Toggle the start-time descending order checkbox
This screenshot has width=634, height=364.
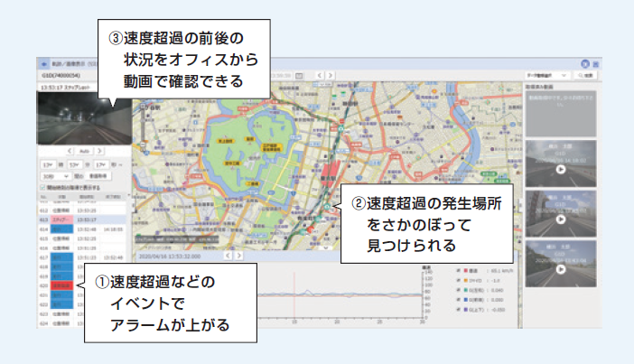pos(42,188)
